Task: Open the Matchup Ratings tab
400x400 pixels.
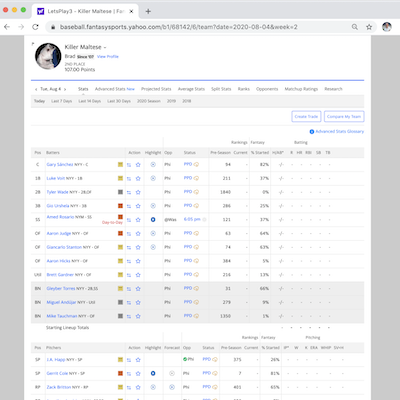Action: [301, 89]
